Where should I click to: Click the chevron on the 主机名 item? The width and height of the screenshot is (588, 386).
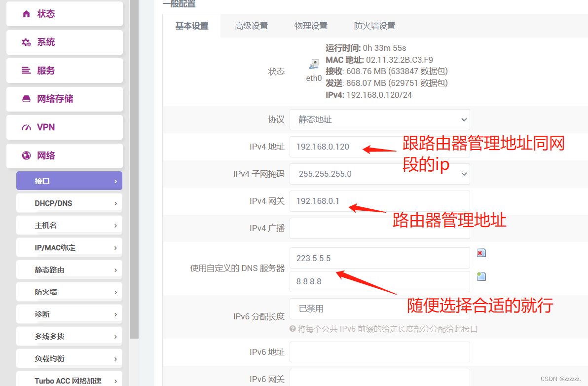click(x=115, y=226)
